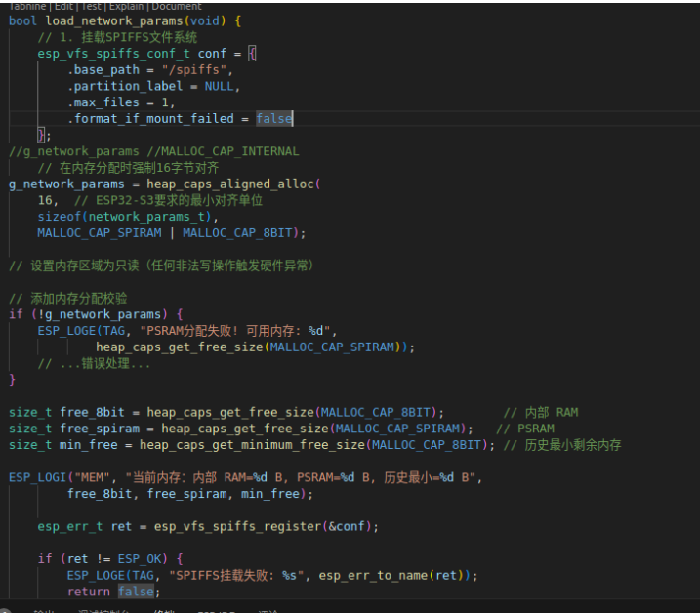Click the '// PSRAM' trailing comment
Viewport: 700px width, 613px height.
(x=525, y=429)
